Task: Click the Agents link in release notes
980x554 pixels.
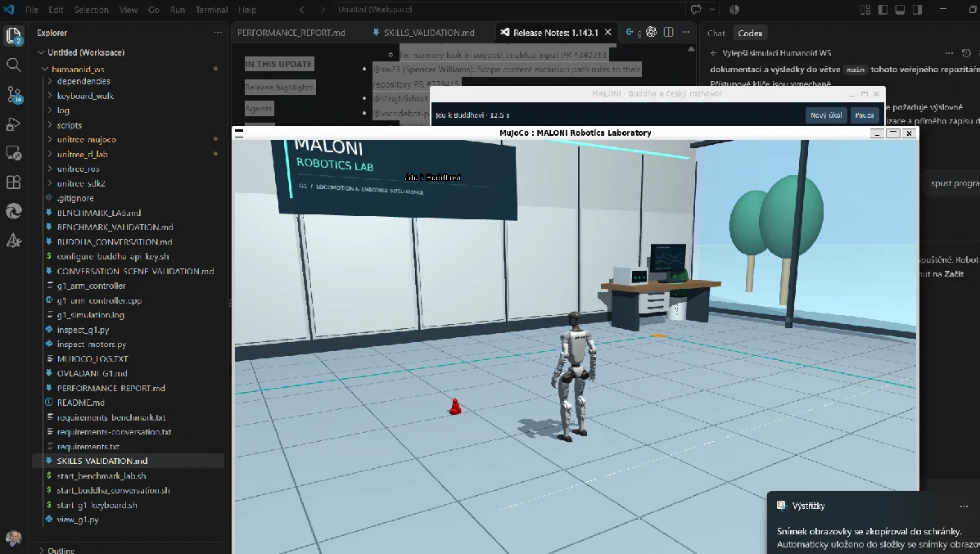Action: [x=259, y=109]
